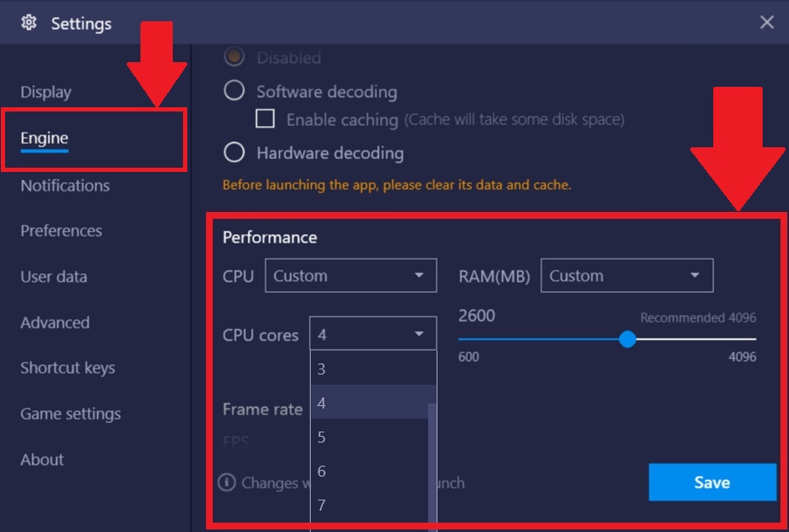
Task: Click the RAM slider handle
Action: pyautogui.click(x=627, y=340)
